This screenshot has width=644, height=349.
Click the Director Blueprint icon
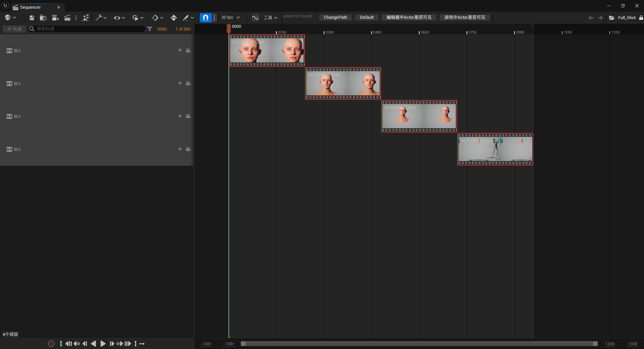(86, 18)
